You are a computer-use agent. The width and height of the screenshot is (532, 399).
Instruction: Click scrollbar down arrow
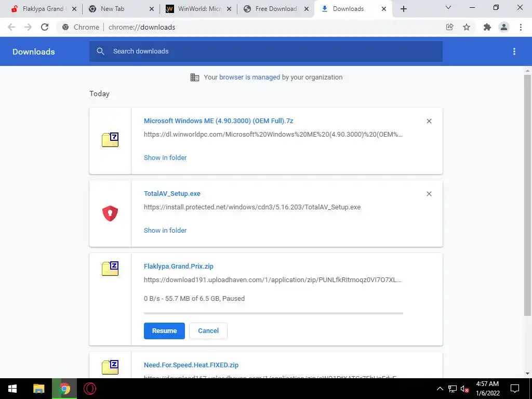click(527, 374)
